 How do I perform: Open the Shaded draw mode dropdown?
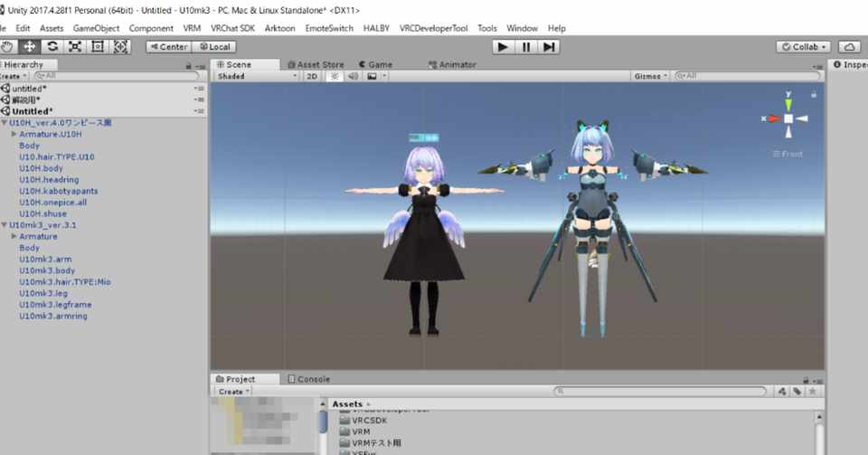pyautogui.click(x=257, y=76)
